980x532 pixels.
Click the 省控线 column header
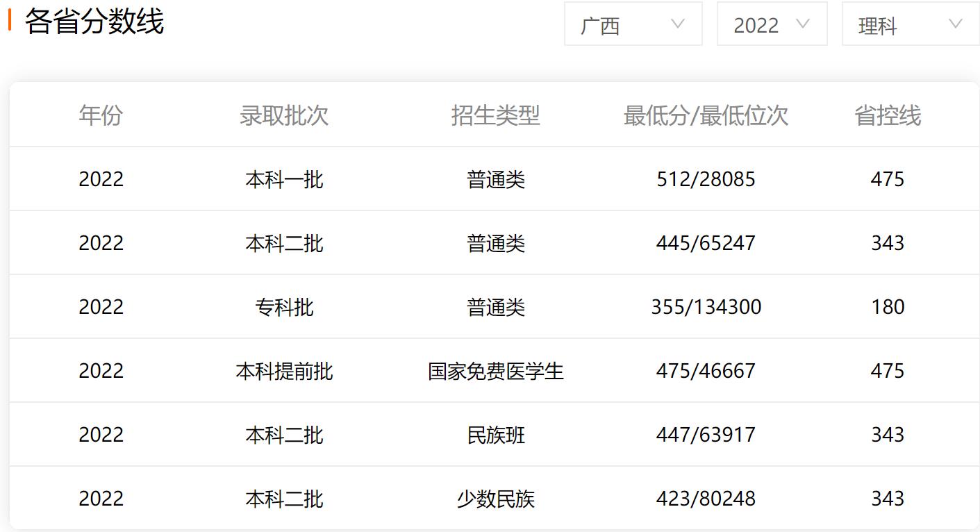888,115
